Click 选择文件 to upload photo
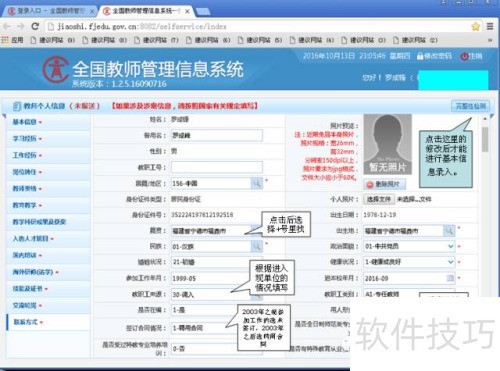This screenshot has width=500, height=371. (379, 199)
